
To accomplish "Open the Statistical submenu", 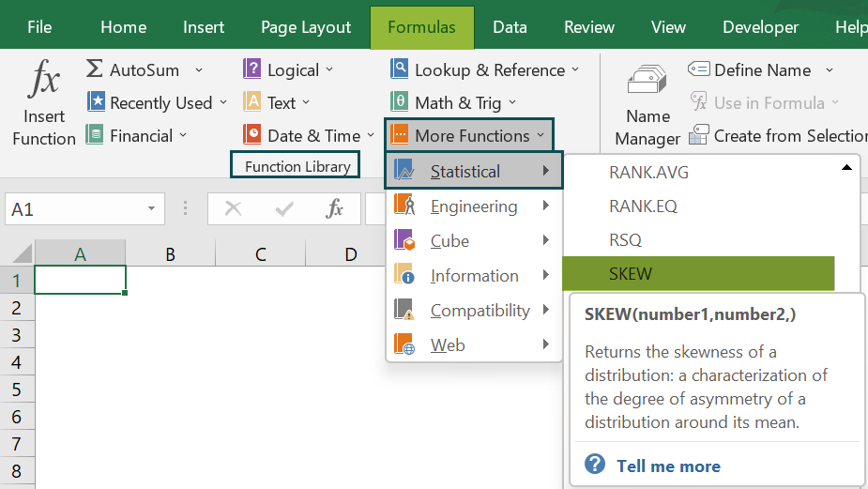I will tap(474, 171).
